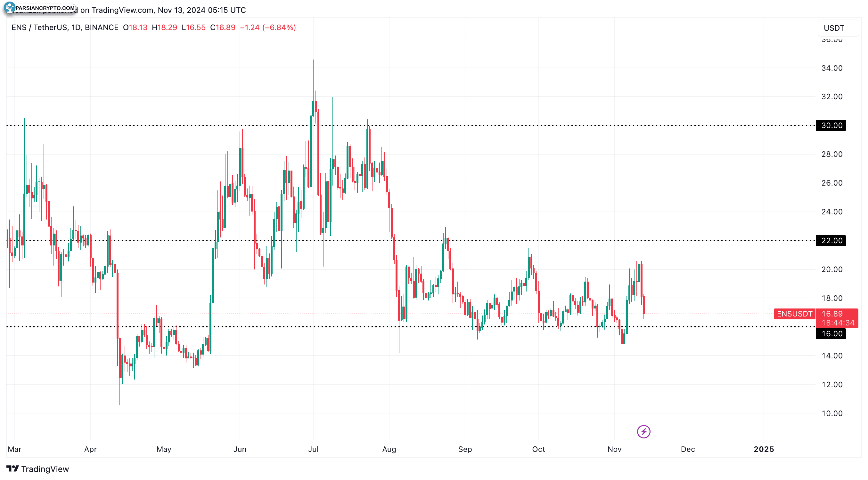Viewport: 868px width, 480px height.
Task: Click the 32.00 price axis tick
Action: [x=831, y=97]
